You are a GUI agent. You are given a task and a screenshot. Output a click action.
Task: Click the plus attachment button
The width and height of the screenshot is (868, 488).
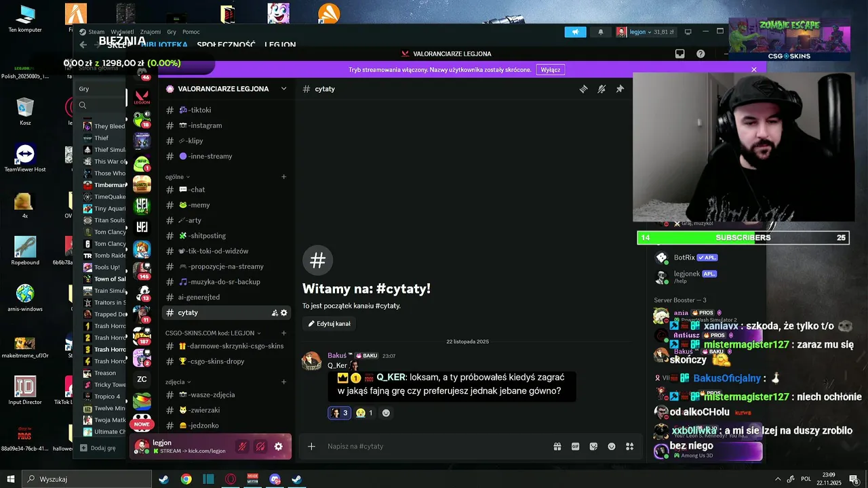[311, 447]
